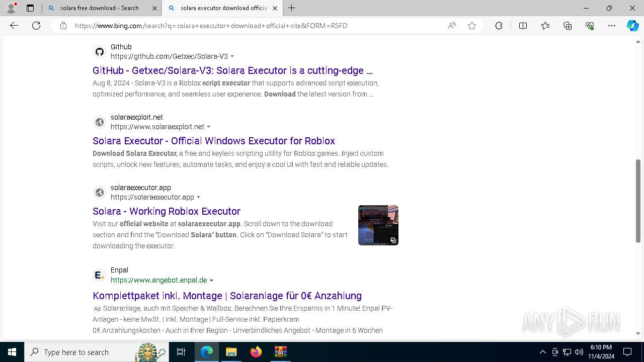Click the solaraexploit.net globe favicon

pyautogui.click(x=100, y=122)
